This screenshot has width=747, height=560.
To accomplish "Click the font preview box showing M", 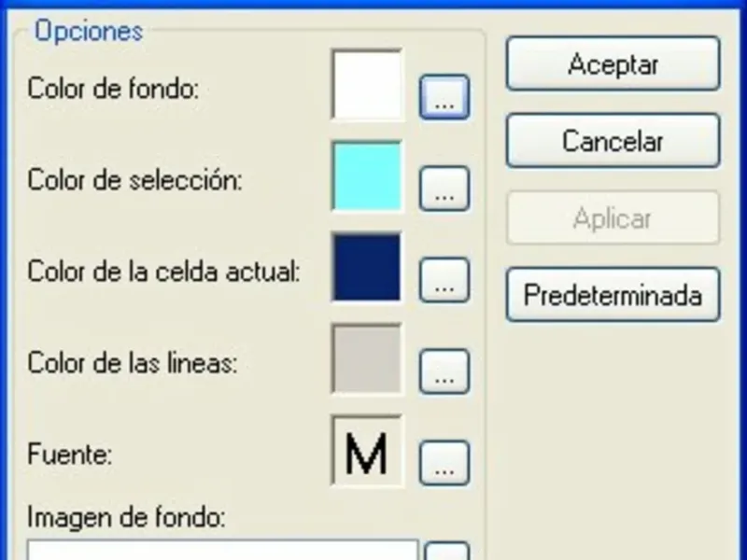I will pyautogui.click(x=367, y=451).
